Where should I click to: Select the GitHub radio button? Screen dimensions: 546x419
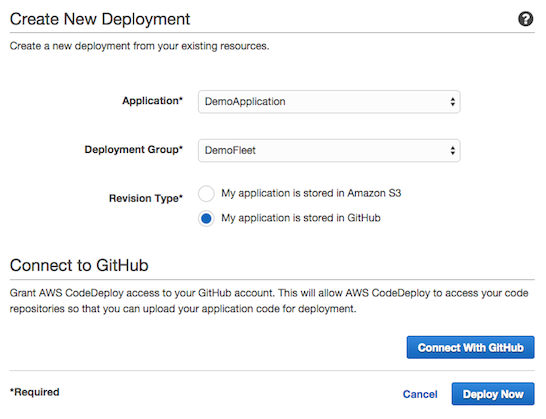pos(206,218)
